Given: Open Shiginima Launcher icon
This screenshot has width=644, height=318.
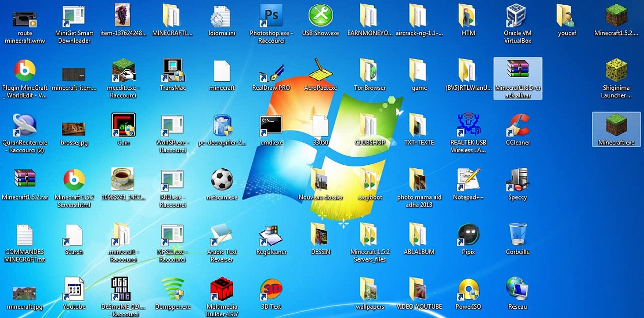Looking at the screenshot, I should pyautogui.click(x=616, y=71).
